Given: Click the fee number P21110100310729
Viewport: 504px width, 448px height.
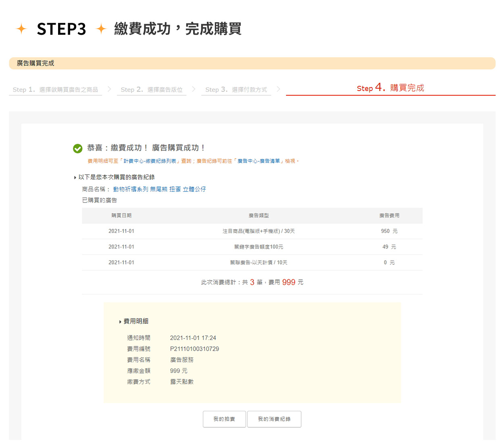Looking at the screenshot, I should 194,349.
